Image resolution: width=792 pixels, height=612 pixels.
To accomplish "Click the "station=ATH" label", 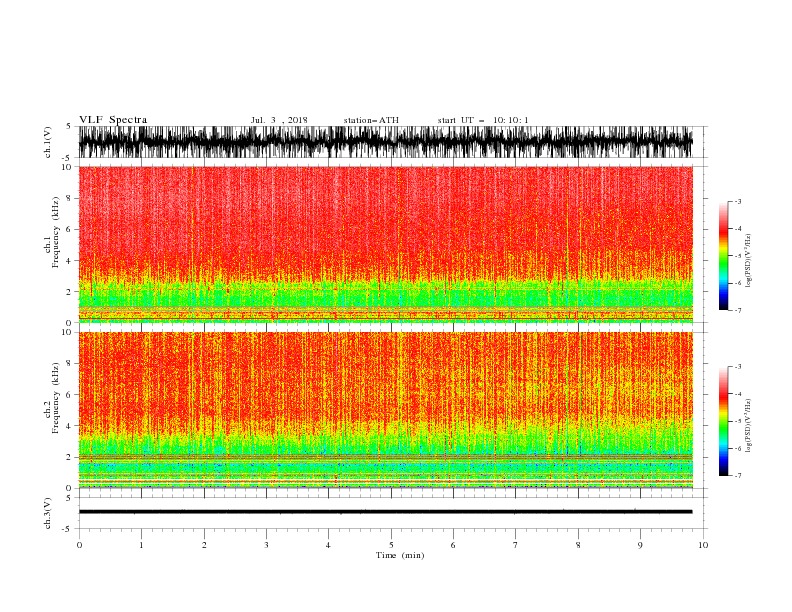I will pyautogui.click(x=371, y=120).
